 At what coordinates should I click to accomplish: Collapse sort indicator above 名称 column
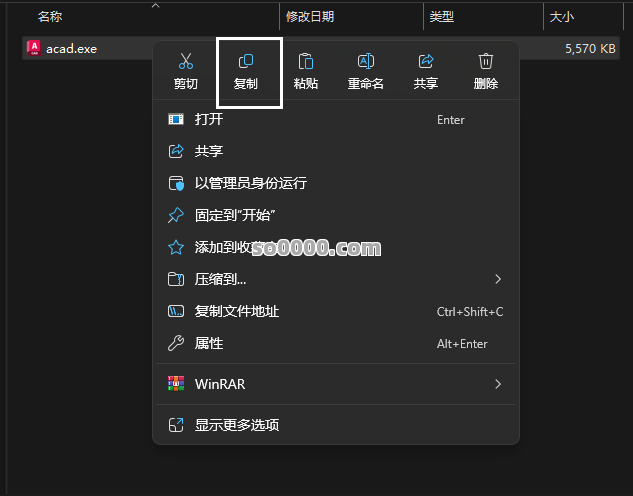click(155, 5)
